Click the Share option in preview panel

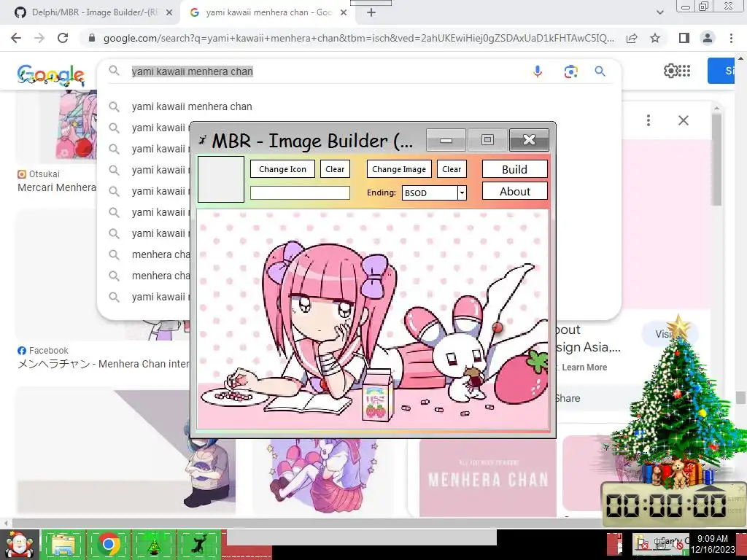(x=568, y=398)
